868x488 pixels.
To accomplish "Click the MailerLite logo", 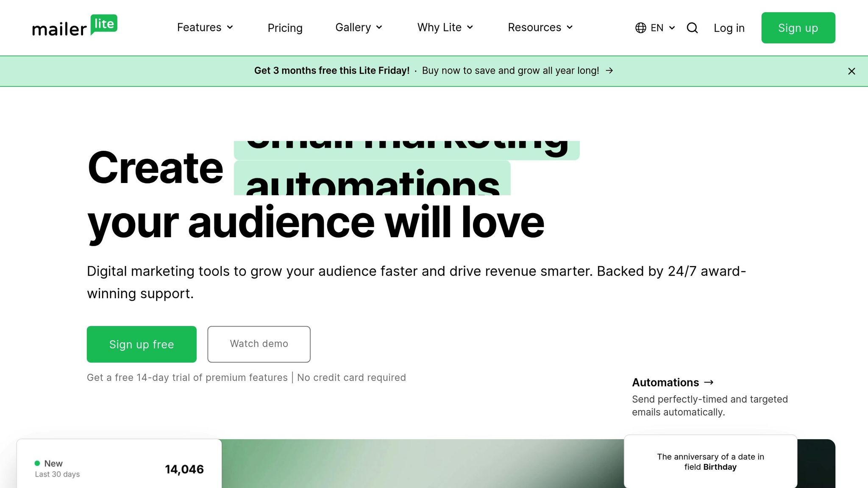I will pyautogui.click(x=75, y=27).
